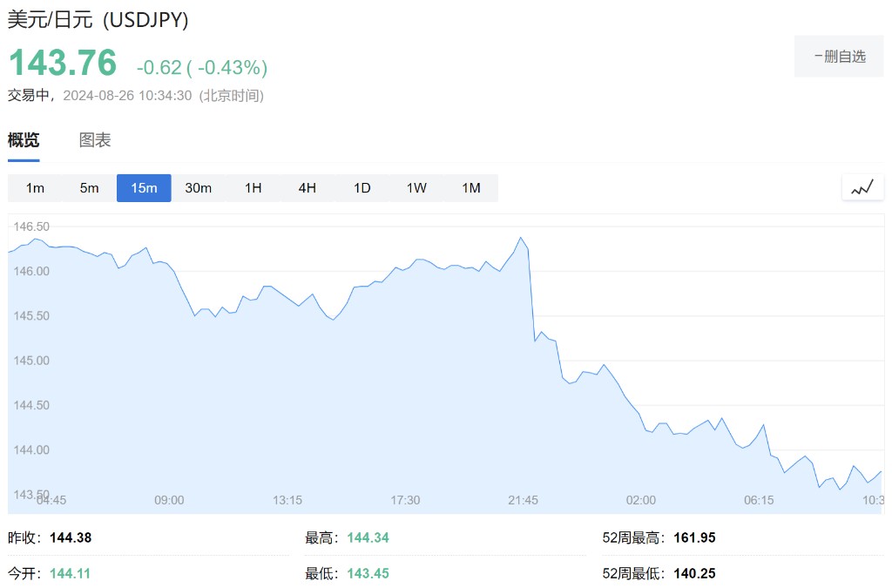
Task: Click the 02:00 time axis label
Action: 641,500
